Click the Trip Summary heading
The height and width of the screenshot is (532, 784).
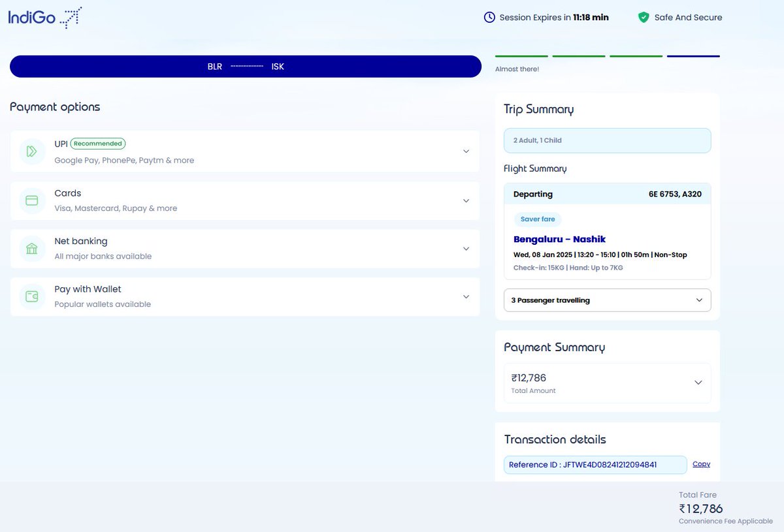[x=539, y=110]
